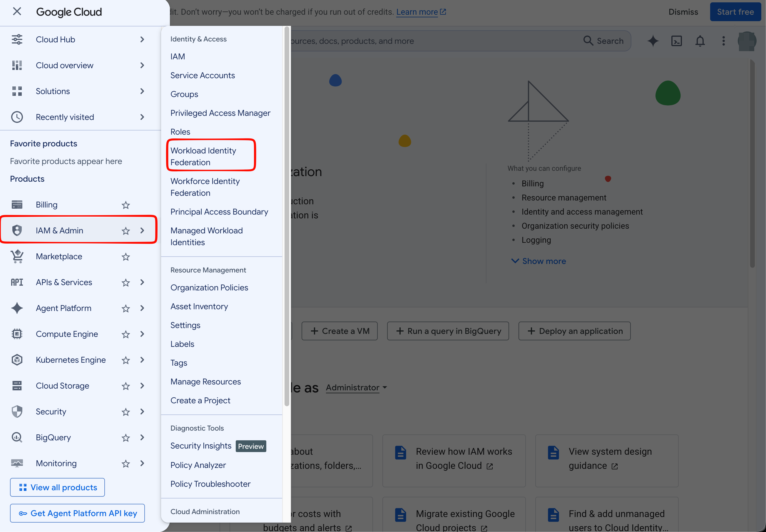Screen dimensions: 766x532
Task: Click Run a query in BigQuery
Action: click(448, 331)
